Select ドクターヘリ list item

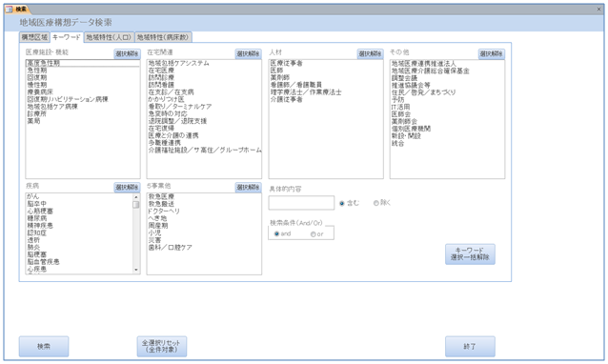[x=204, y=211]
